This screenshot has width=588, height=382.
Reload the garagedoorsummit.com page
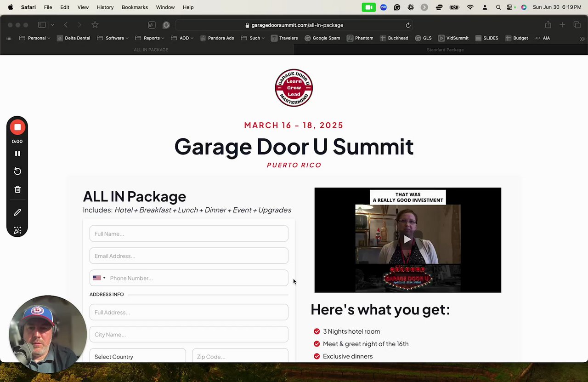[x=408, y=25]
